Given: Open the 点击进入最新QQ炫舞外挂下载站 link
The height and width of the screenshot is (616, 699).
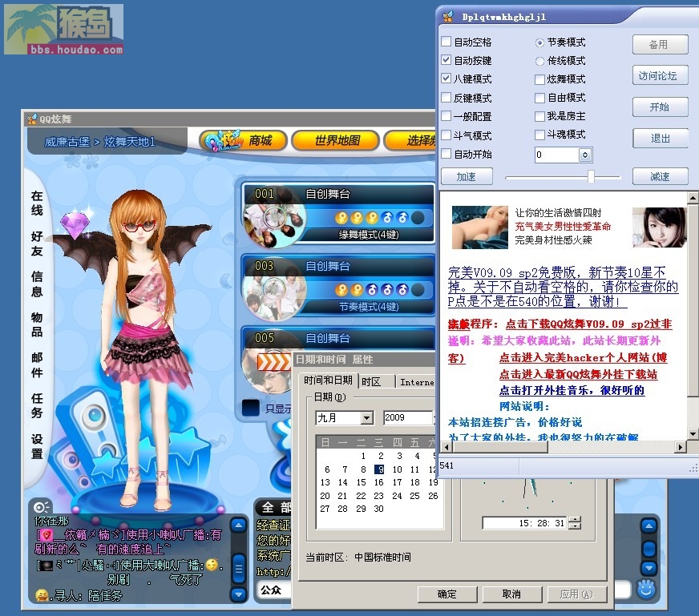Looking at the screenshot, I should [x=578, y=374].
